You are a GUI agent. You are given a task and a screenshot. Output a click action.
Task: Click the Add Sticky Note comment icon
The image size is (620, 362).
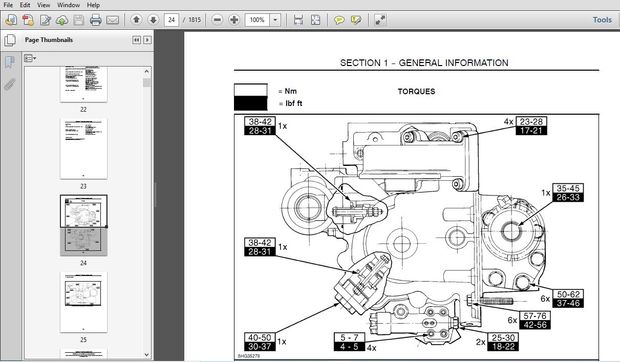pos(339,20)
